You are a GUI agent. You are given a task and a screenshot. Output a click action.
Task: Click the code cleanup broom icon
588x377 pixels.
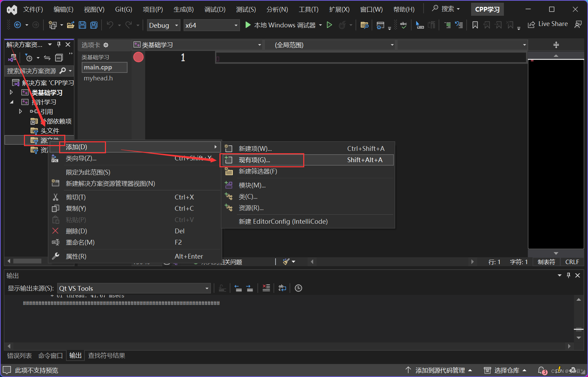286,262
